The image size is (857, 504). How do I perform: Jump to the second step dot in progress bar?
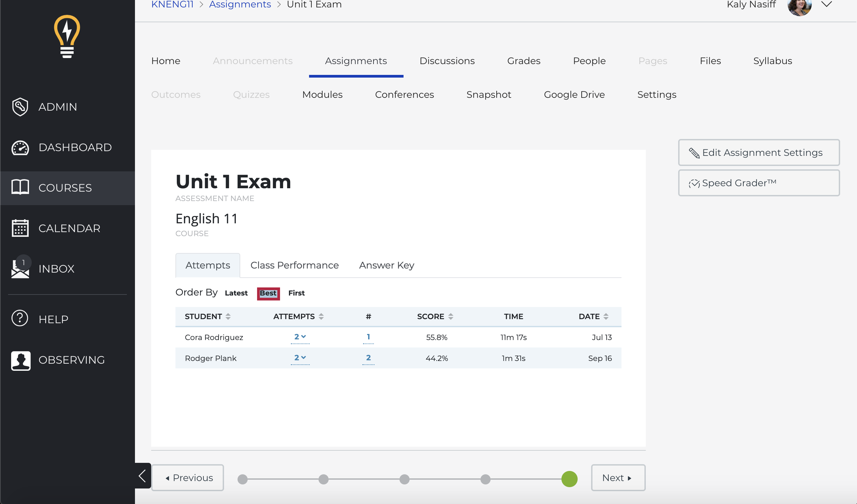pos(324,479)
